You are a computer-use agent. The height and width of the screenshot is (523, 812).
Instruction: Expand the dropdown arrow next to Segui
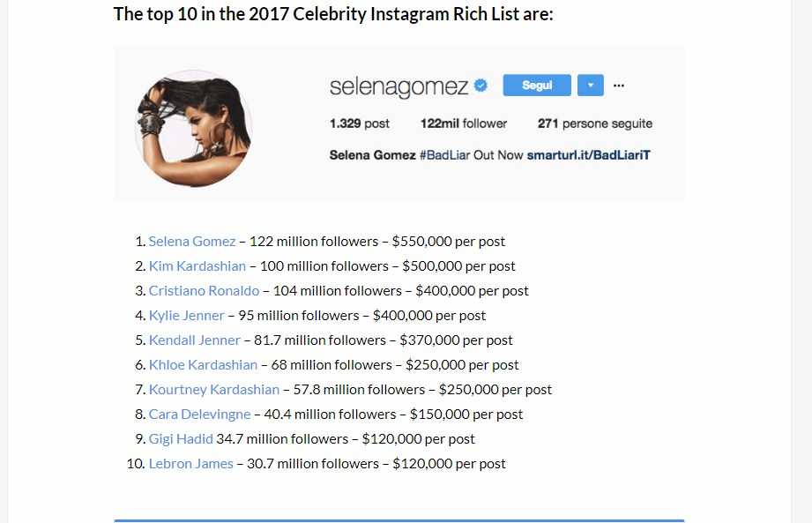coord(590,86)
